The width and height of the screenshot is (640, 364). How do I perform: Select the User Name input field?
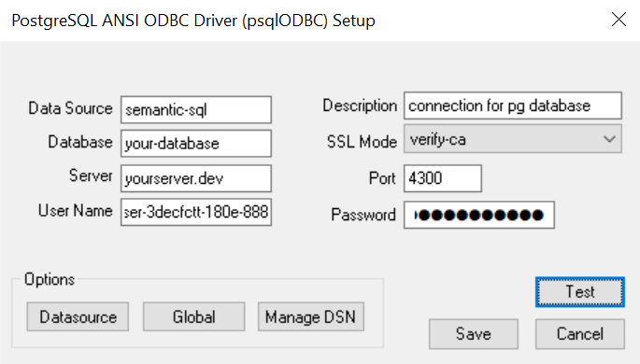click(x=196, y=212)
